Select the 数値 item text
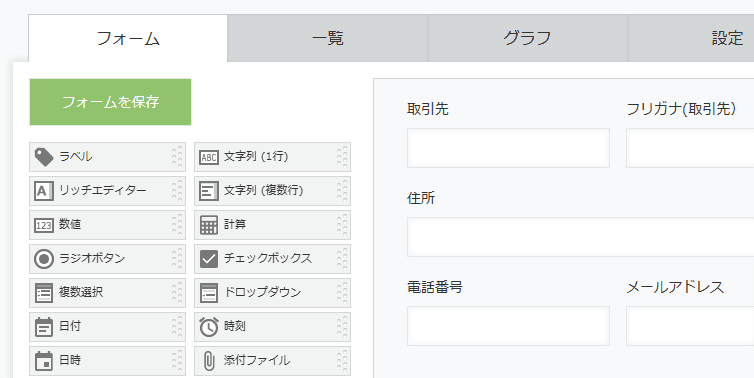The width and height of the screenshot is (754, 378). click(70, 225)
